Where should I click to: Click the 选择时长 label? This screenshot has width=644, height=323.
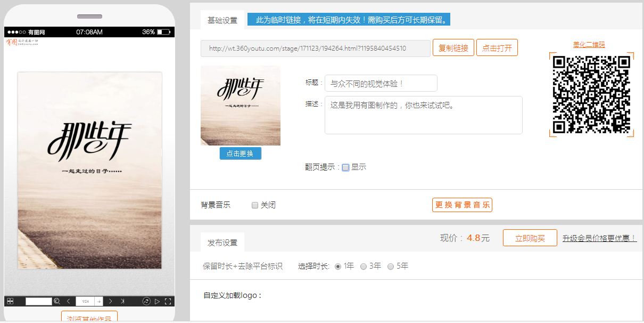click(x=314, y=267)
